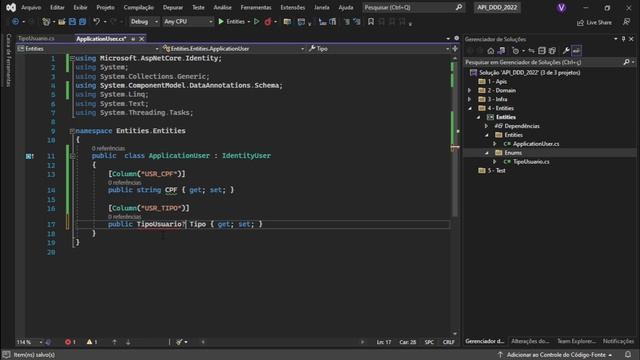Select the 5 - Test folder
Screen dimensions: 640x360
496,171
